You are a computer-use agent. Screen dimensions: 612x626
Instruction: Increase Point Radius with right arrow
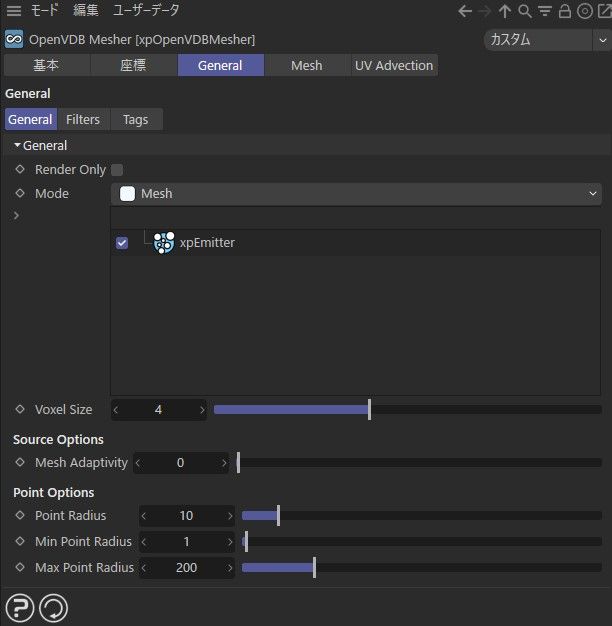[230, 515]
